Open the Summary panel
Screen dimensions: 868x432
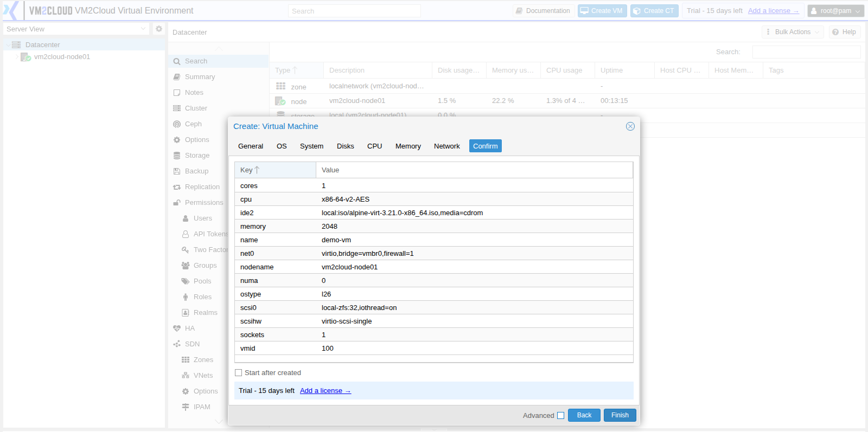coord(200,77)
